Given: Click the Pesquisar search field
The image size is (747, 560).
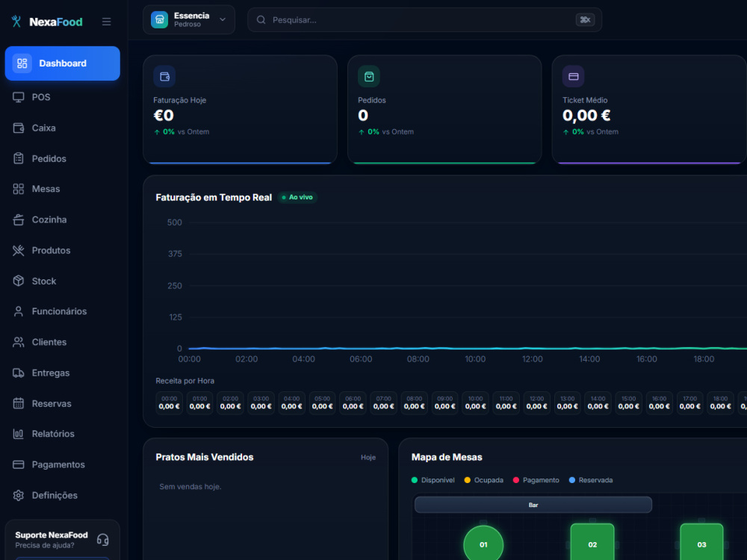Looking at the screenshot, I should coord(424,20).
